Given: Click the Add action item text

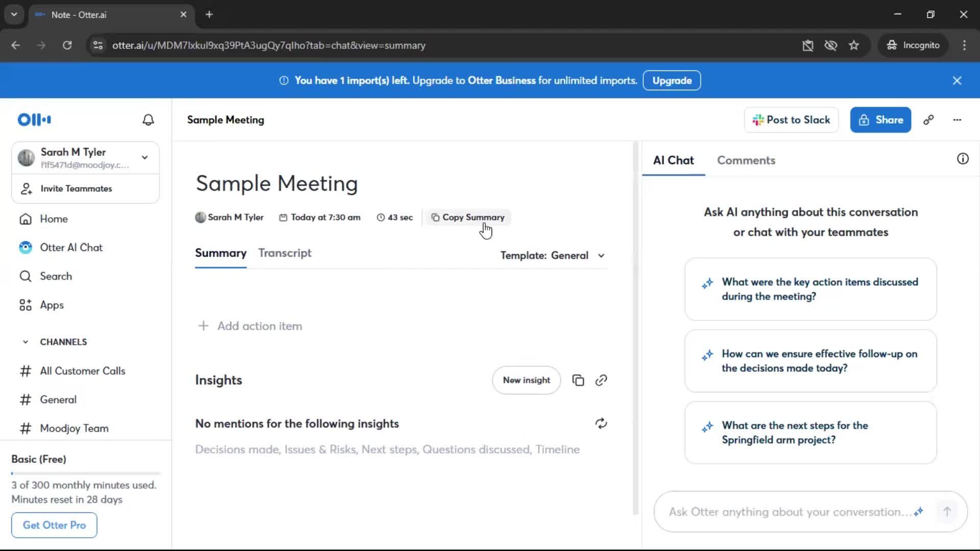Looking at the screenshot, I should (260, 326).
